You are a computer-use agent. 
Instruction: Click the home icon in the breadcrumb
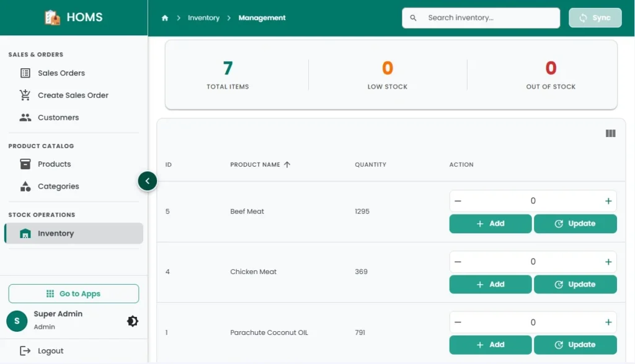[165, 18]
